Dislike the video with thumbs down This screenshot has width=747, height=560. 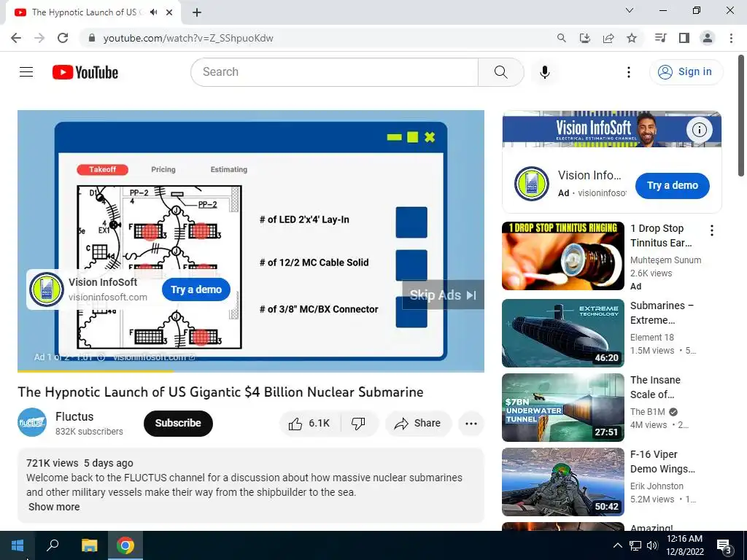[359, 424]
